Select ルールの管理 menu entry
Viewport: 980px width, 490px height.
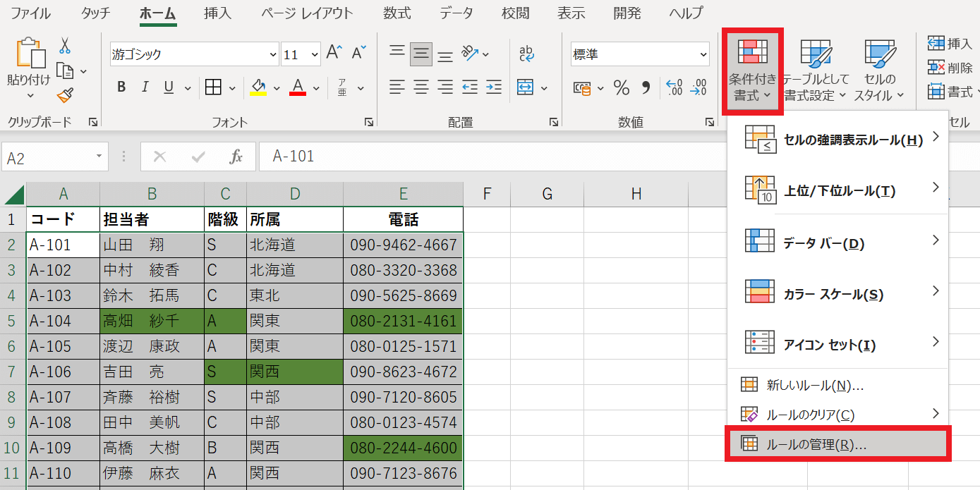click(x=837, y=444)
